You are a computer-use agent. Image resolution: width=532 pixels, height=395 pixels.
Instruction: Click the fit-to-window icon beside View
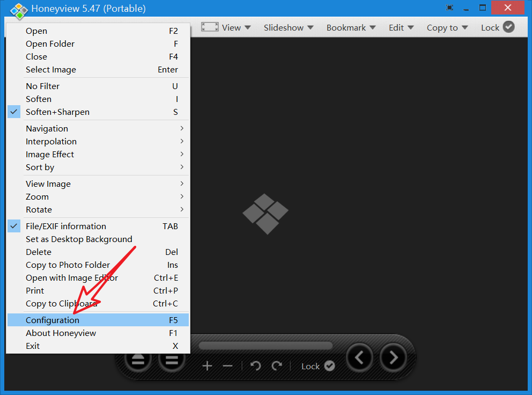pyautogui.click(x=210, y=27)
